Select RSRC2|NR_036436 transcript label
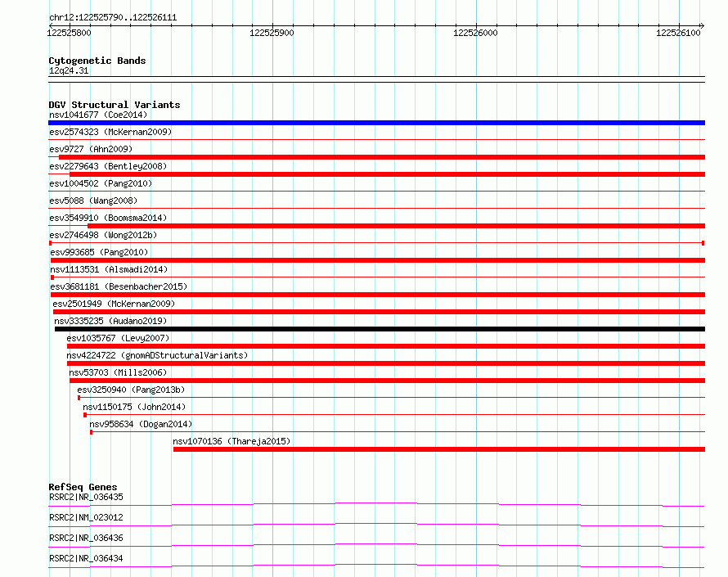Screen dimensions: 728x577 (x=86, y=538)
